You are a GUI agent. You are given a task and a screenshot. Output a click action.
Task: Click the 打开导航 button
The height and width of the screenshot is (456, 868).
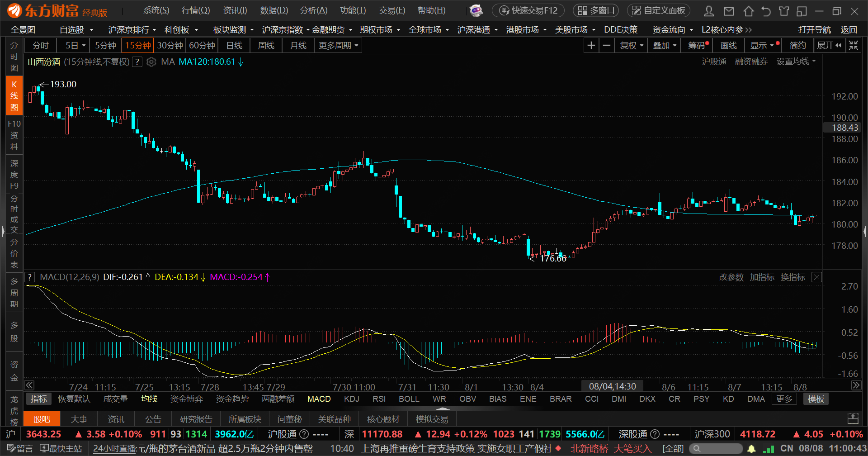814,30
